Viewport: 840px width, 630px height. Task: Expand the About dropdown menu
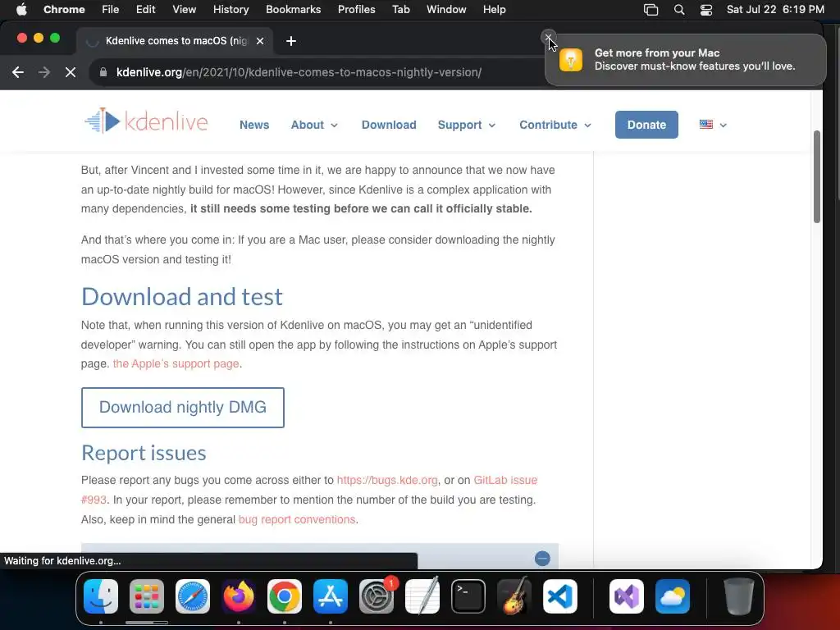314,125
